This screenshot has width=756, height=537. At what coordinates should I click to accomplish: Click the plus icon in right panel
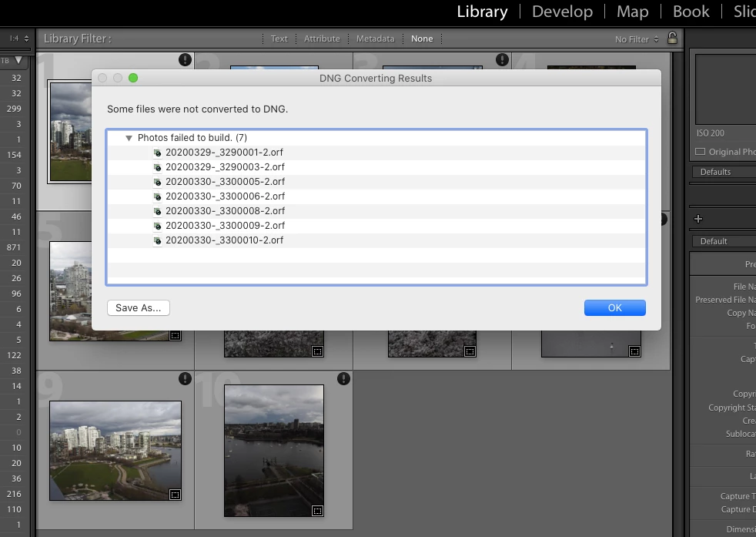(698, 219)
